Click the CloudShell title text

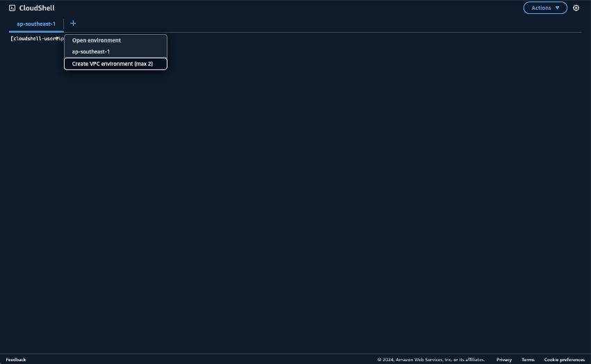click(37, 8)
